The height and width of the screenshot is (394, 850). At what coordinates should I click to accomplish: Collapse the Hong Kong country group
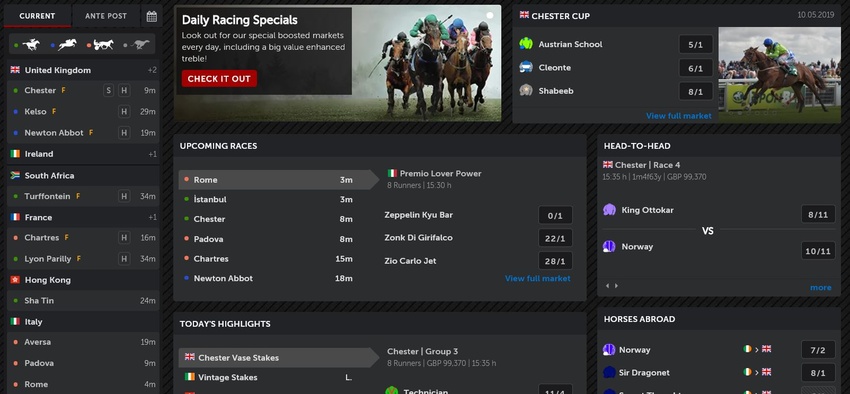[84, 280]
